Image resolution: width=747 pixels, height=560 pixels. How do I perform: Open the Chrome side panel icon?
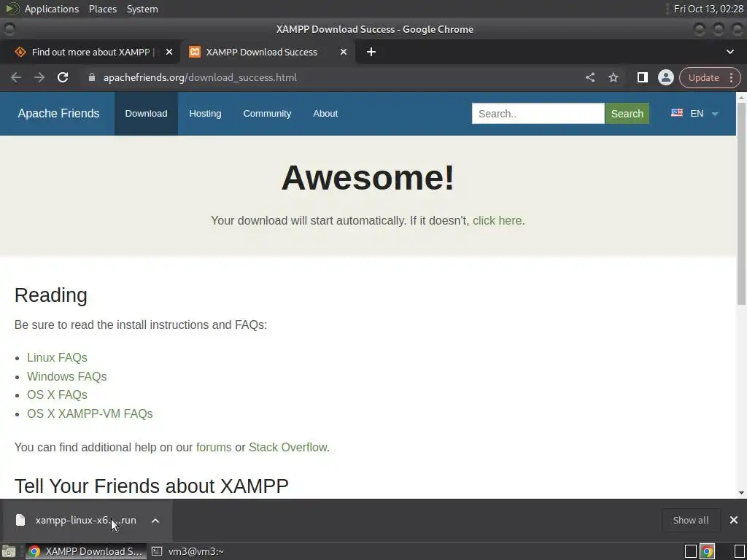(x=642, y=77)
